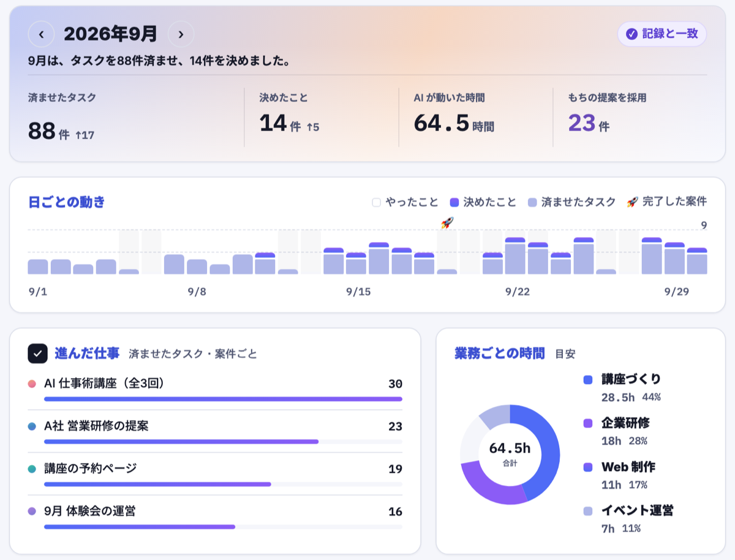735x560 pixels.
Task: Click the value 30 in AI 仕事術講座 row
Action: click(395, 384)
